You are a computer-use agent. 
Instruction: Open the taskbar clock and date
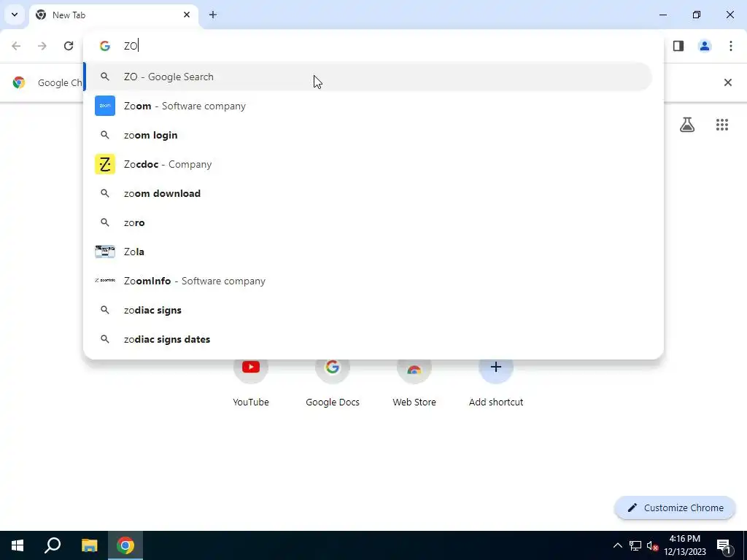pos(685,545)
